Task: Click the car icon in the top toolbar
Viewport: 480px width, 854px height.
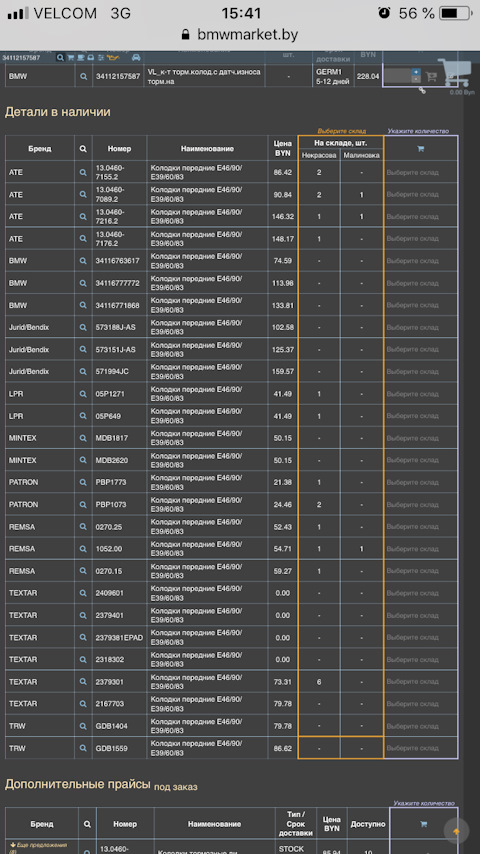Action: click(136, 57)
